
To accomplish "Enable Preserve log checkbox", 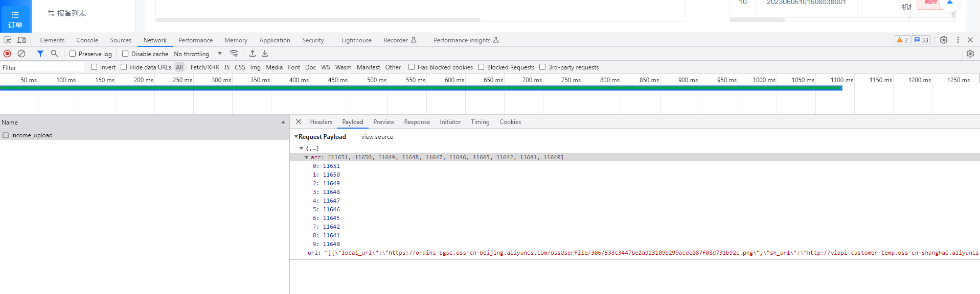I will tap(73, 54).
